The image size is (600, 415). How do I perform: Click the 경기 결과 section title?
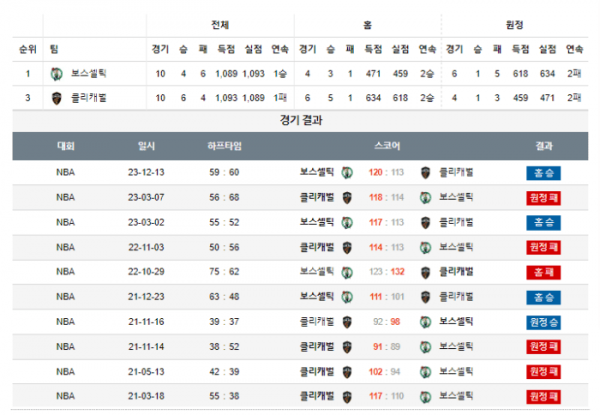301,120
